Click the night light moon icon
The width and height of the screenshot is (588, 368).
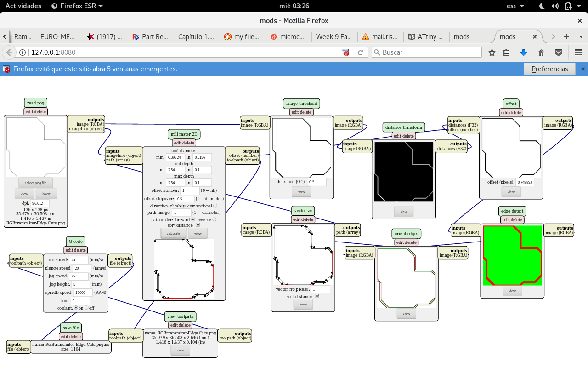pyautogui.click(x=542, y=6)
